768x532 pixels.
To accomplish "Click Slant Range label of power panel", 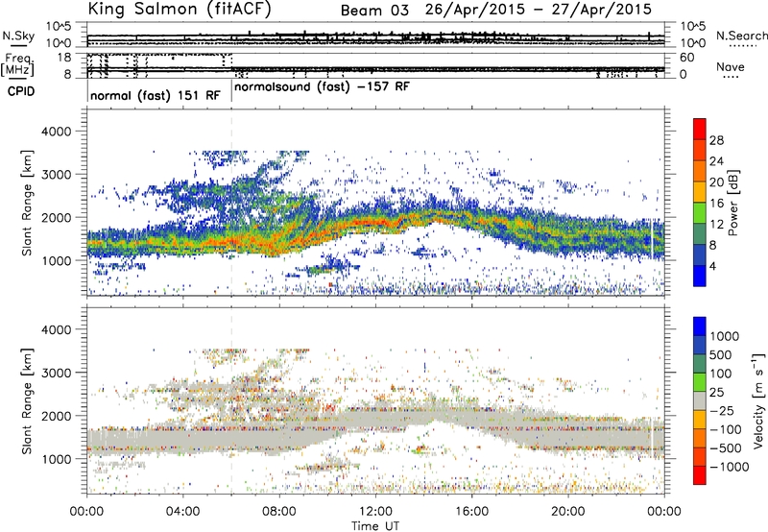I will point(27,203).
